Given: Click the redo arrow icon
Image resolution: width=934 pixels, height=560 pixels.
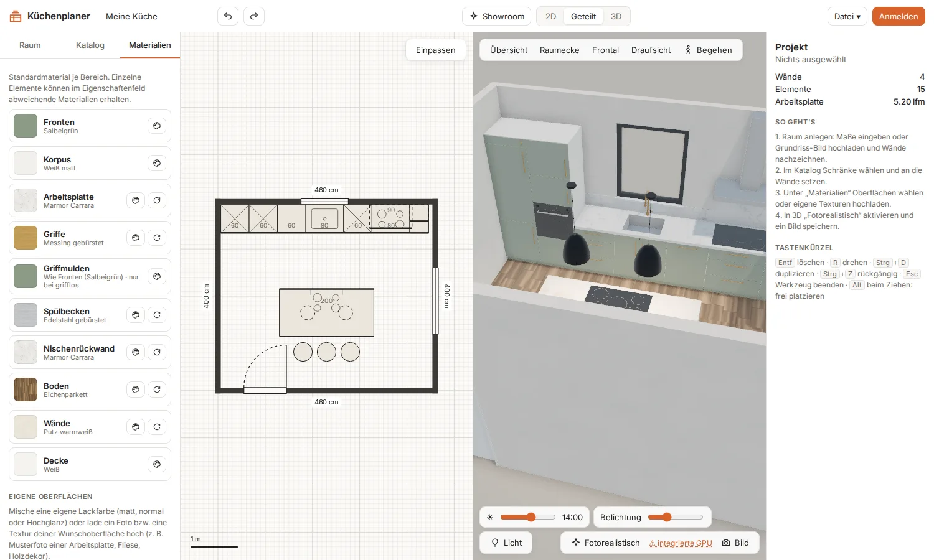Looking at the screenshot, I should [254, 16].
